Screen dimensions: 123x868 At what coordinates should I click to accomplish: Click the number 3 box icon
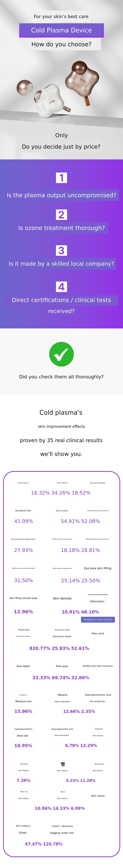click(61, 250)
